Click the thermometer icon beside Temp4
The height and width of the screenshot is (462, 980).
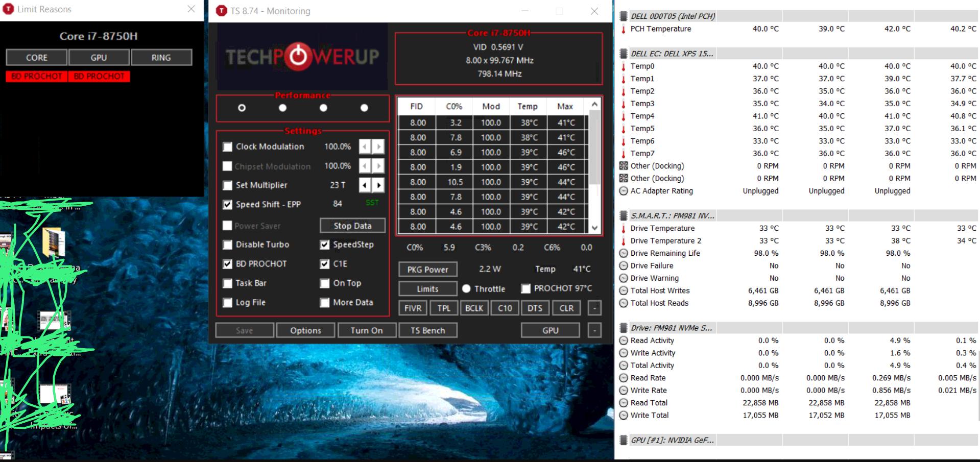click(624, 116)
